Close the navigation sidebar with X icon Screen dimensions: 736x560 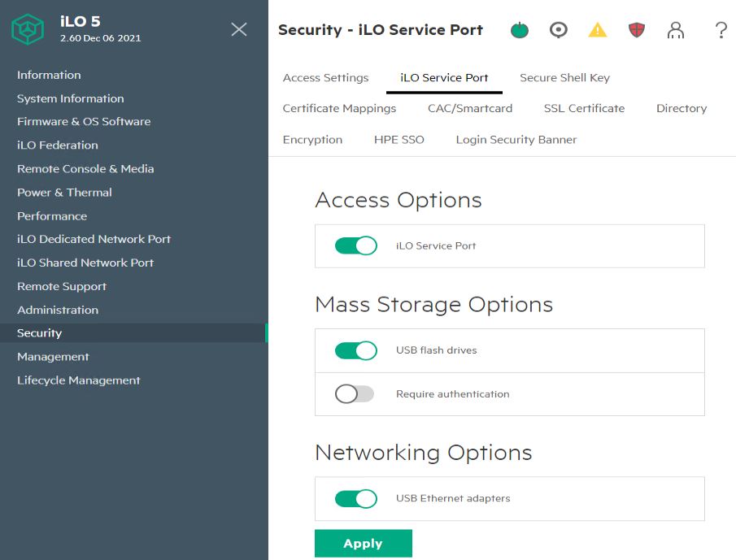point(238,29)
